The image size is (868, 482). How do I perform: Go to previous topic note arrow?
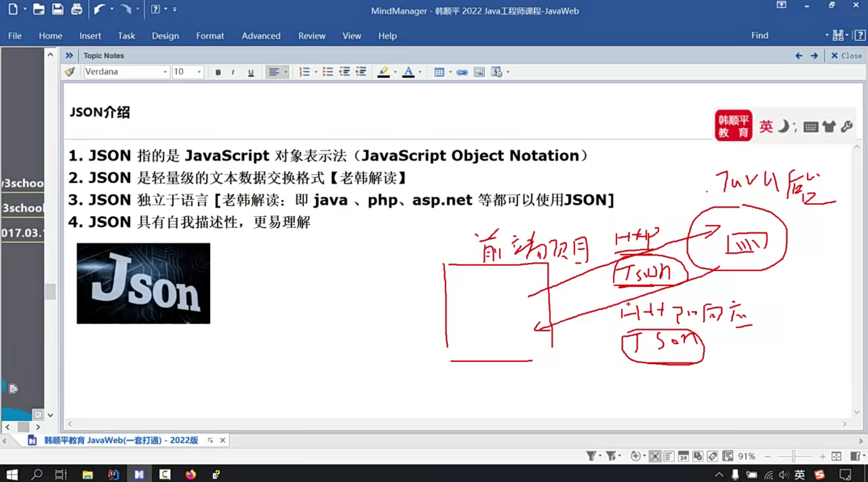coord(799,56)
